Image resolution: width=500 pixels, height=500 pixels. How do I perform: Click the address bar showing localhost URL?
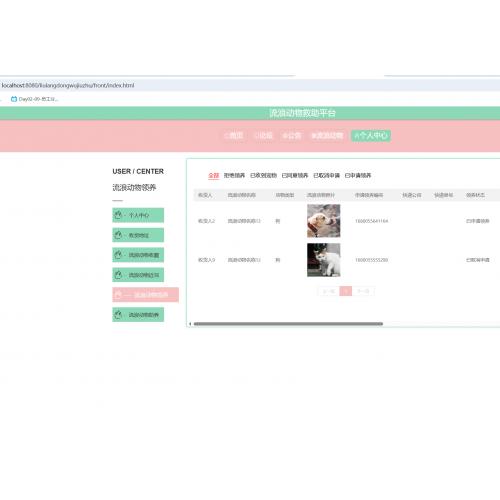pos(250,85)
